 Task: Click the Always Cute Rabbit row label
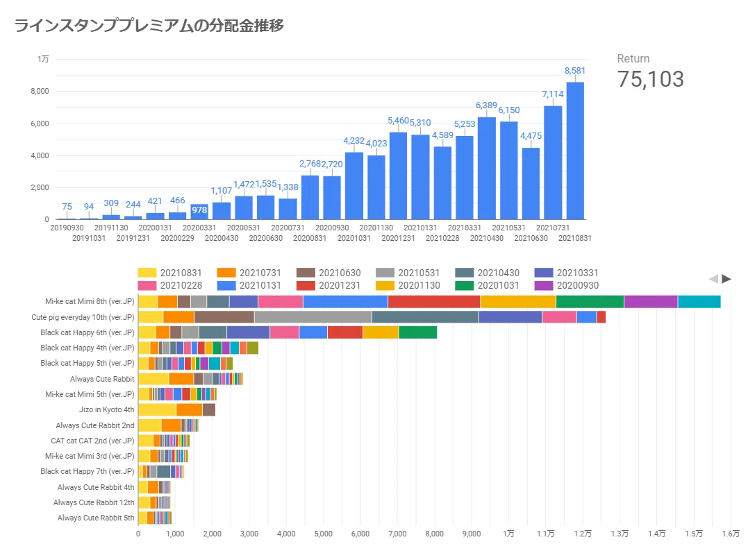(x=102, y=379)
